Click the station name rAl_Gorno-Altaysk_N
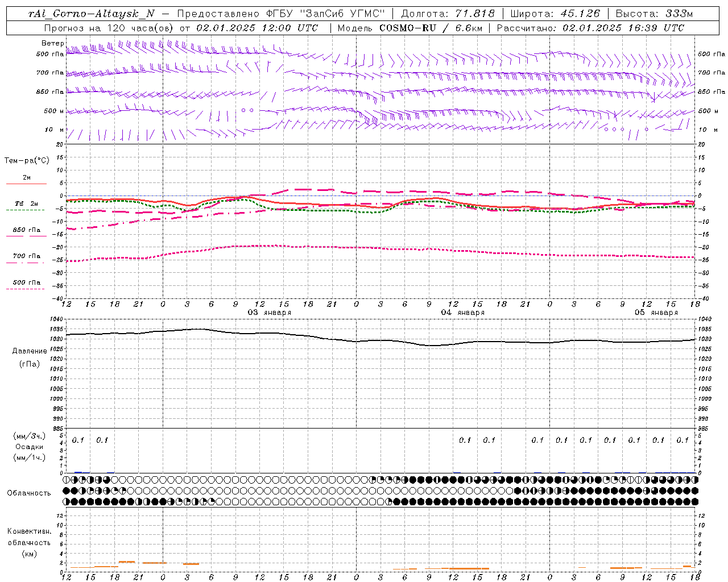Viewport: 728px width, 582px height. pos(92,14)
